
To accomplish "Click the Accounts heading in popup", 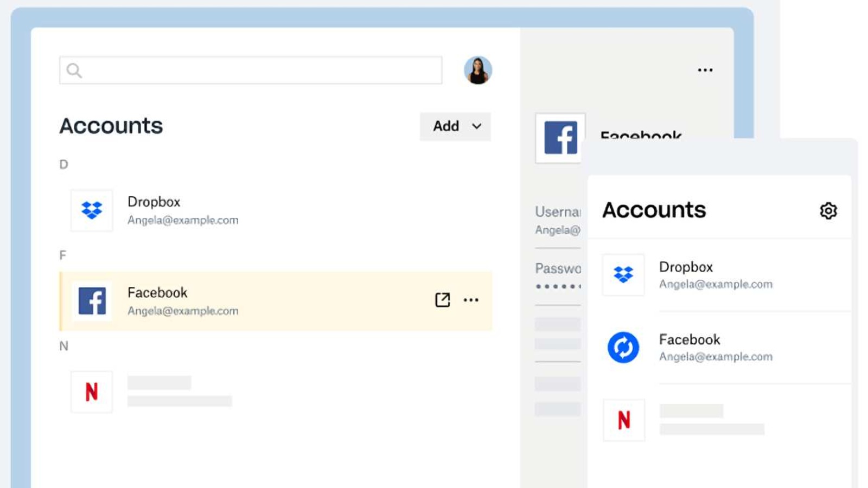I will 654,210.
